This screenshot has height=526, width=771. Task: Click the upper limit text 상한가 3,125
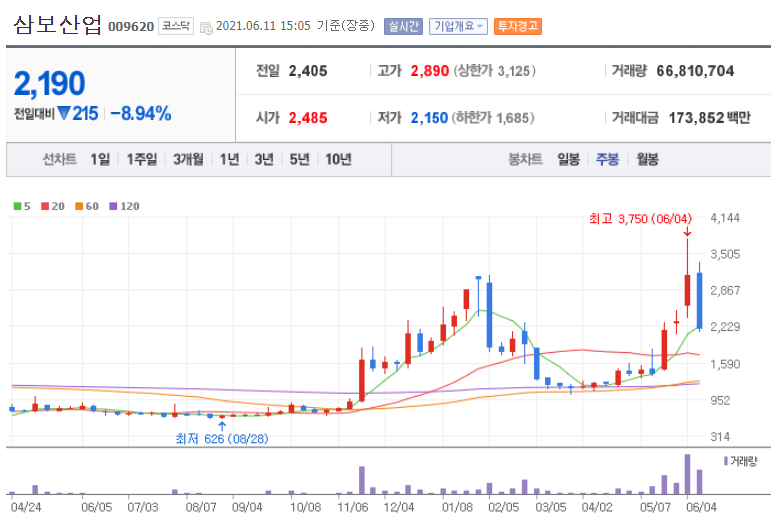tap(494, 71)
